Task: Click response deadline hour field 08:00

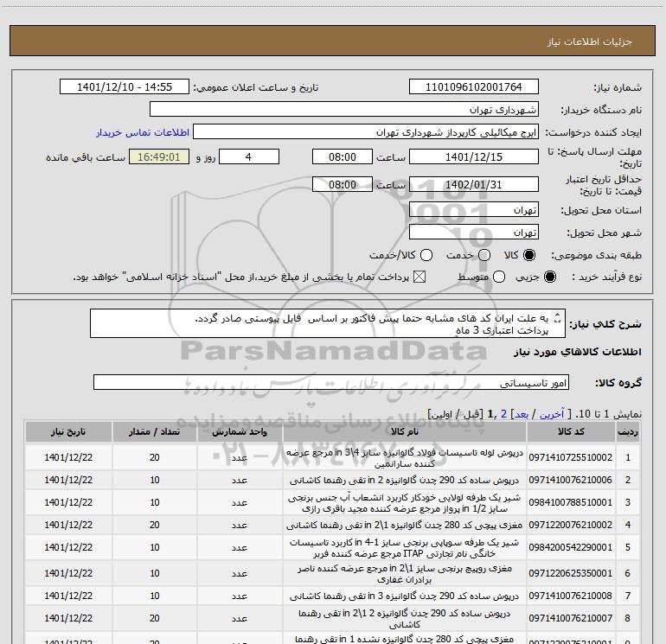Action: coord(343,156)
